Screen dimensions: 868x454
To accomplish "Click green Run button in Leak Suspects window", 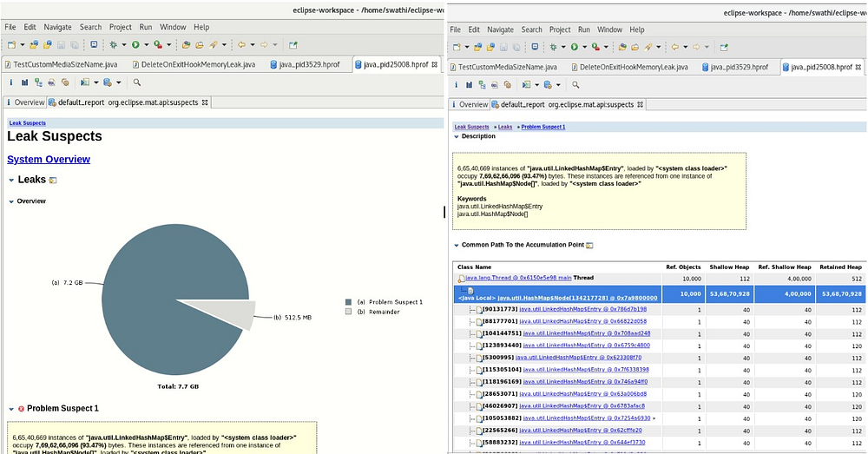I will tap(135, 45).
